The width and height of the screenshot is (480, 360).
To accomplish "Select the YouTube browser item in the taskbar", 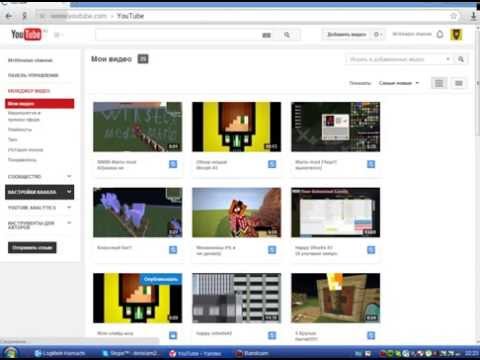I will pos(196,353).
